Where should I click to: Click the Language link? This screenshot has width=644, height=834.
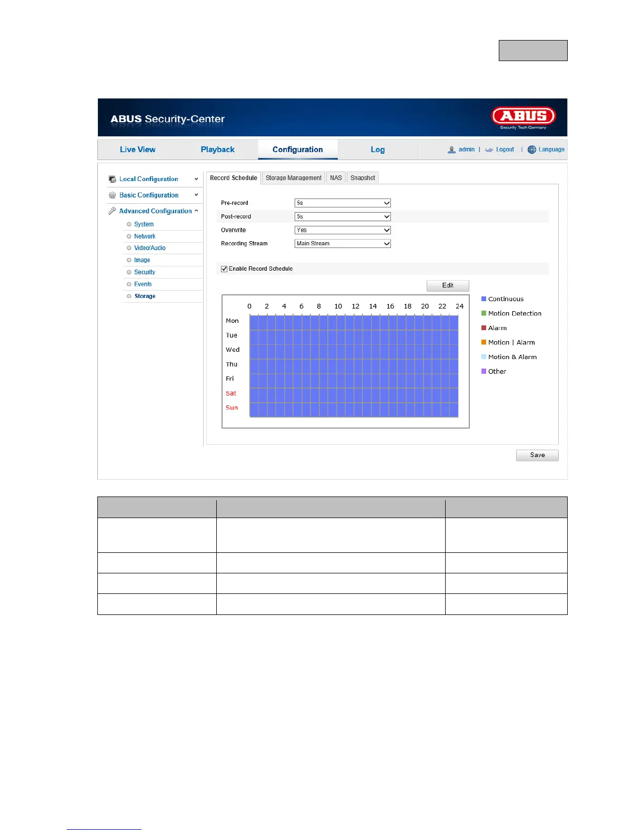point(551,150)
